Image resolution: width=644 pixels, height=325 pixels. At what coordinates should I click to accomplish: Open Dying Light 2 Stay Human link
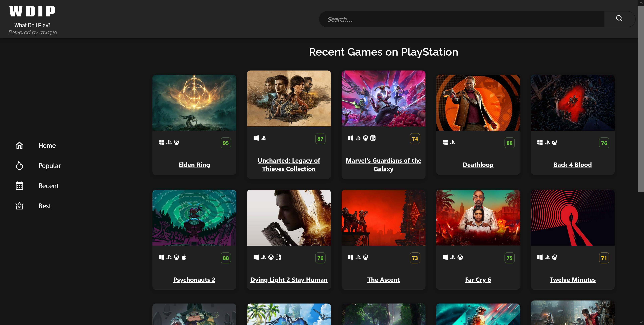289,280
